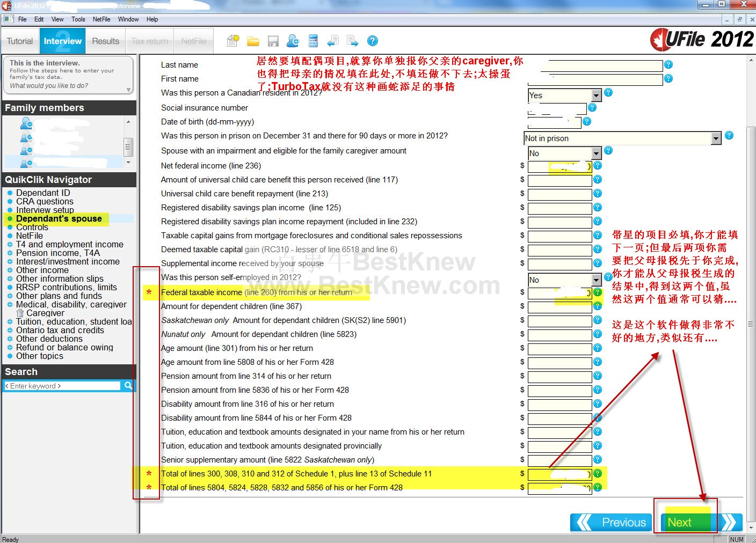
Task: Open the 'Not in prison' dropdown
Action: (716, 138)
